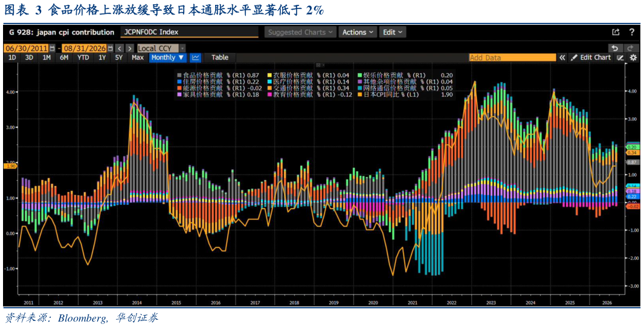Select the YTD range tab
This screenshot has height=327, width=644.
click(83, 57)
